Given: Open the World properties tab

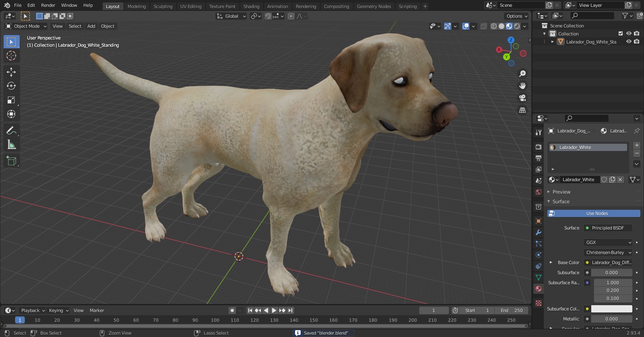Looking at the screenshot, I should click(539, 192).
